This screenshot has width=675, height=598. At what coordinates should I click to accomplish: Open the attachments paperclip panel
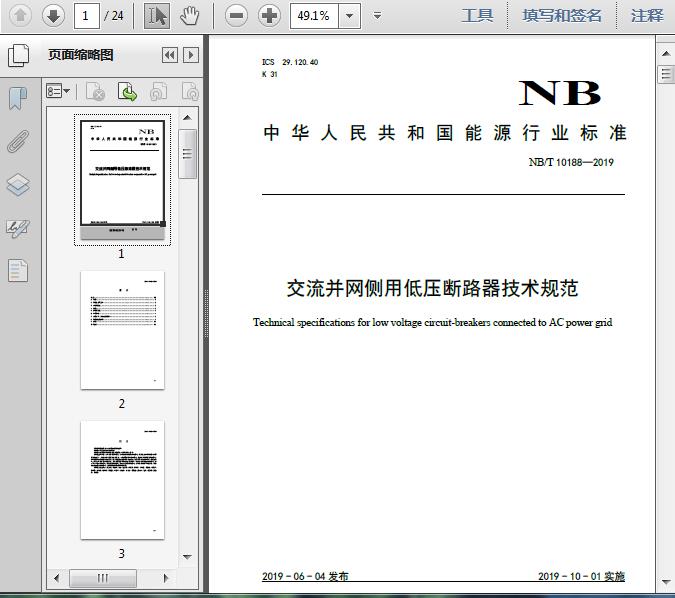18,141
